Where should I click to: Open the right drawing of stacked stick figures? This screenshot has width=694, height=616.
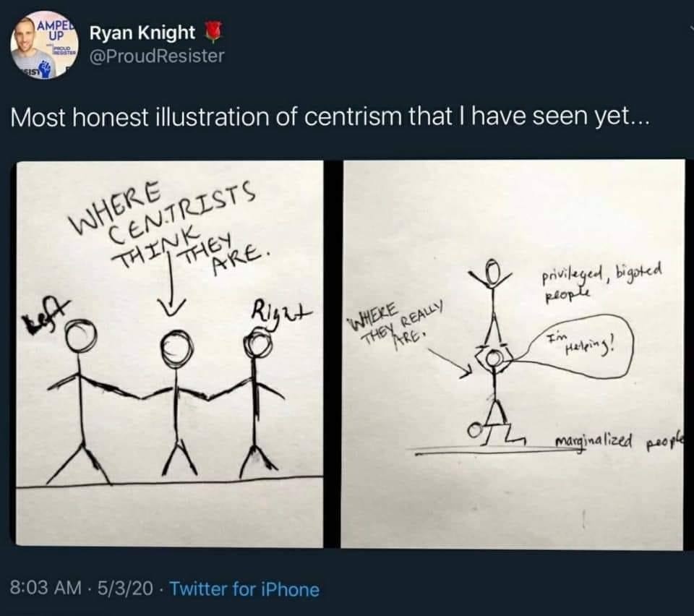coord(513,354)
